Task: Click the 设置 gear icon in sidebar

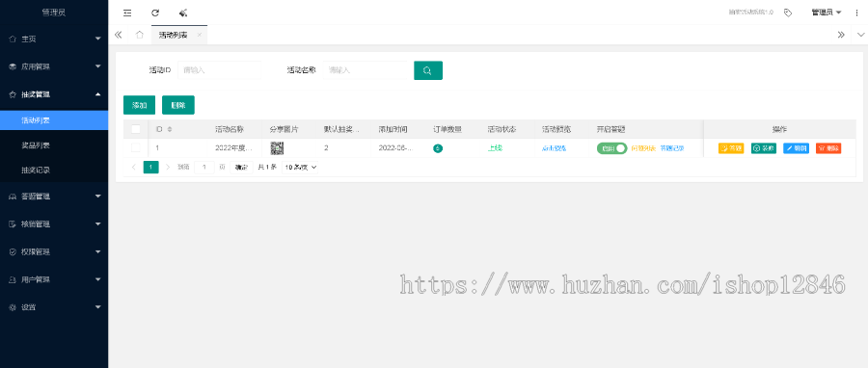Action: 13,307
